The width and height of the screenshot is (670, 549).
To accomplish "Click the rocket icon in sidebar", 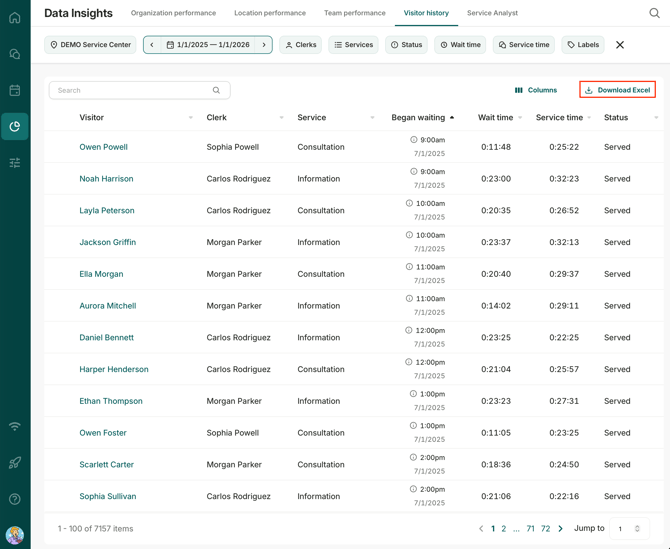I will point(15,463).
